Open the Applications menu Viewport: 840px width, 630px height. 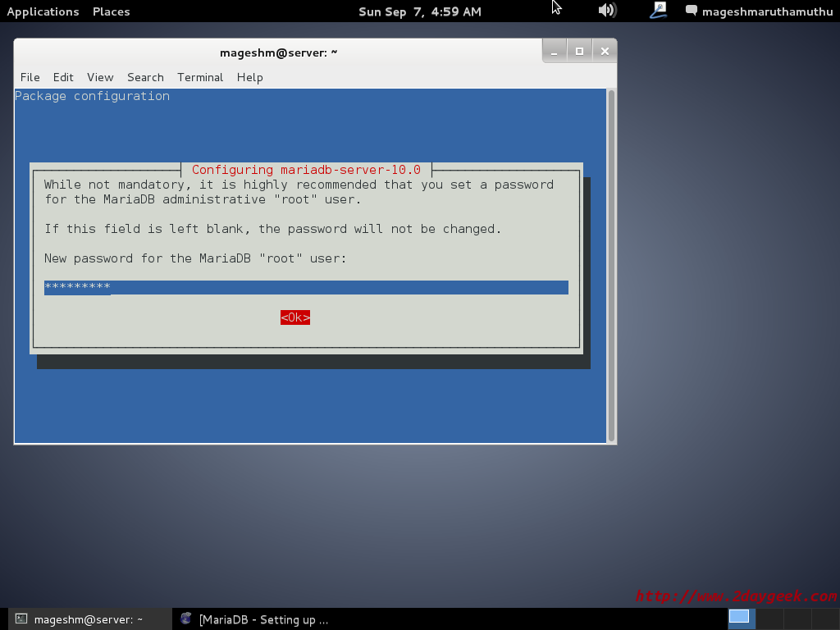[x=43, y=11]
